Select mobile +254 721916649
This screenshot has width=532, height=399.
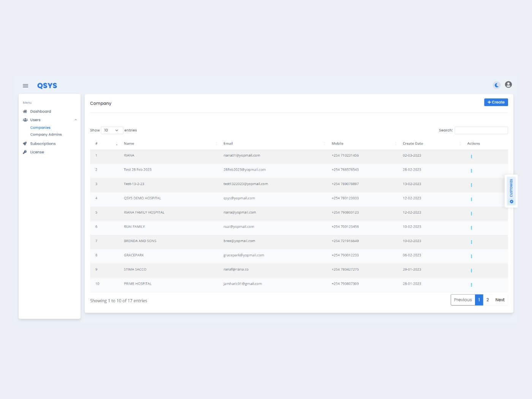pos(345,241)
